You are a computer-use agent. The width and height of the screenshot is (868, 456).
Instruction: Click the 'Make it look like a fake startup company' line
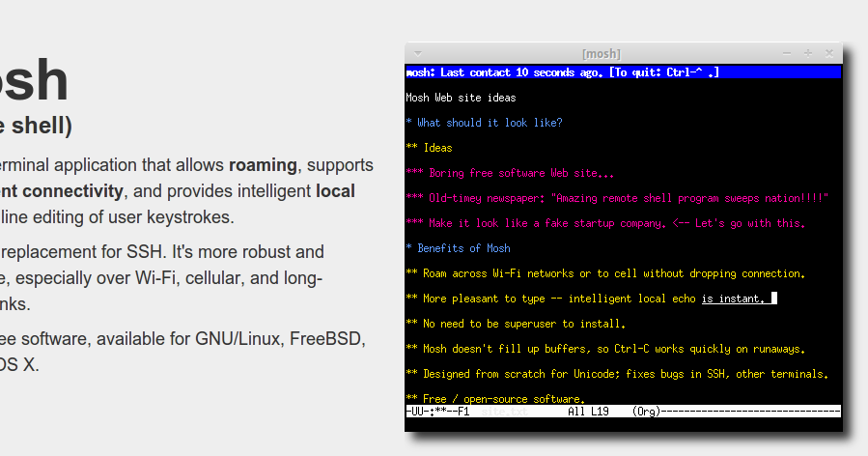coord(605,223)
